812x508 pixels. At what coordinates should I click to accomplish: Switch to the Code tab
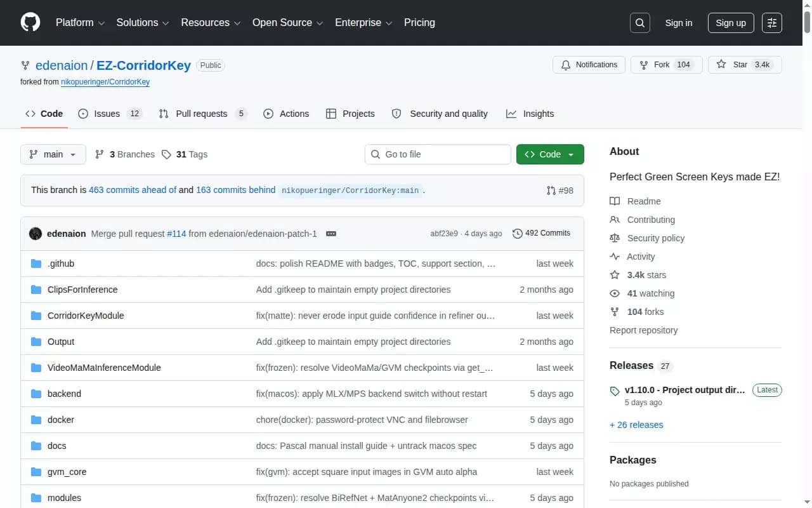coord(44,114)
